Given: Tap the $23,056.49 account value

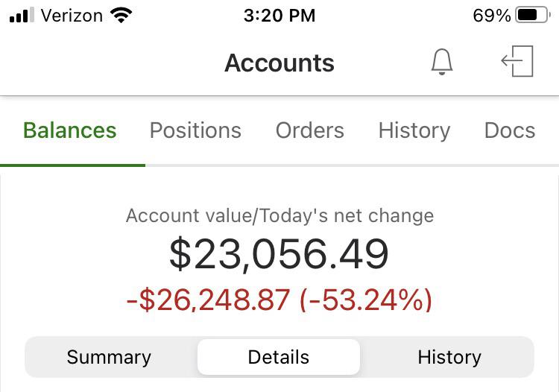Looking at the screenshot, I should (279, 254).
